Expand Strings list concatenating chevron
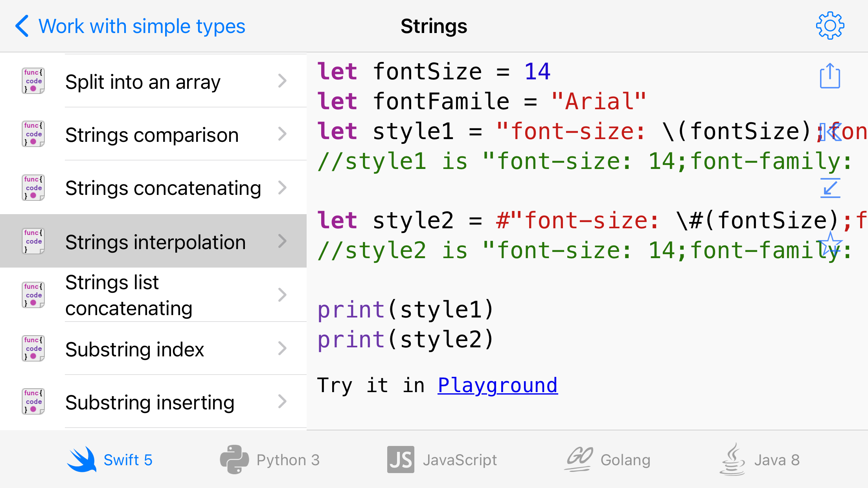Screen dimensions: 868x488 click(x=282, y=295)
